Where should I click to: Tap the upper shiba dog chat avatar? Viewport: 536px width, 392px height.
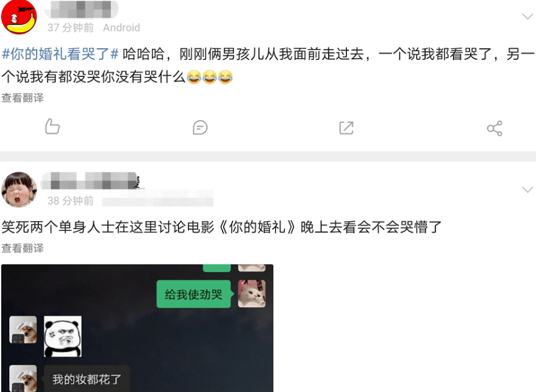tap(23, 329)
